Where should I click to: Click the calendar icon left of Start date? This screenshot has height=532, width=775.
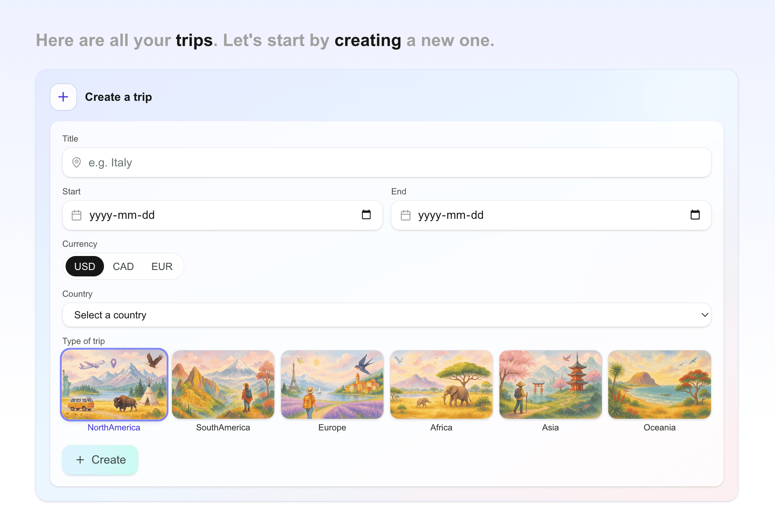point(76,215)
